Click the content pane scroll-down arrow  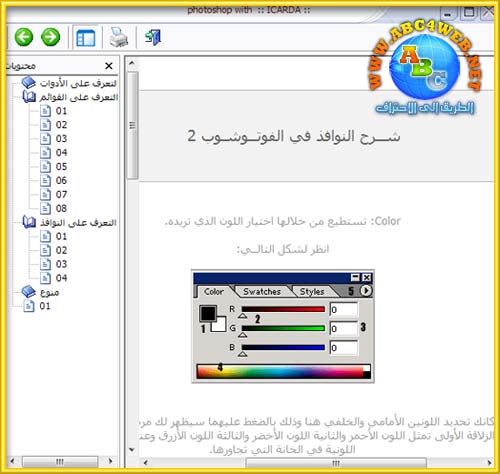click(x=132, y=449)
